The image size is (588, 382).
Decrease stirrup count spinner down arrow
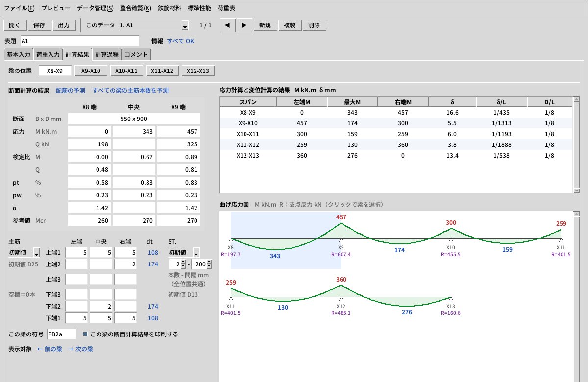click(183, 267)
